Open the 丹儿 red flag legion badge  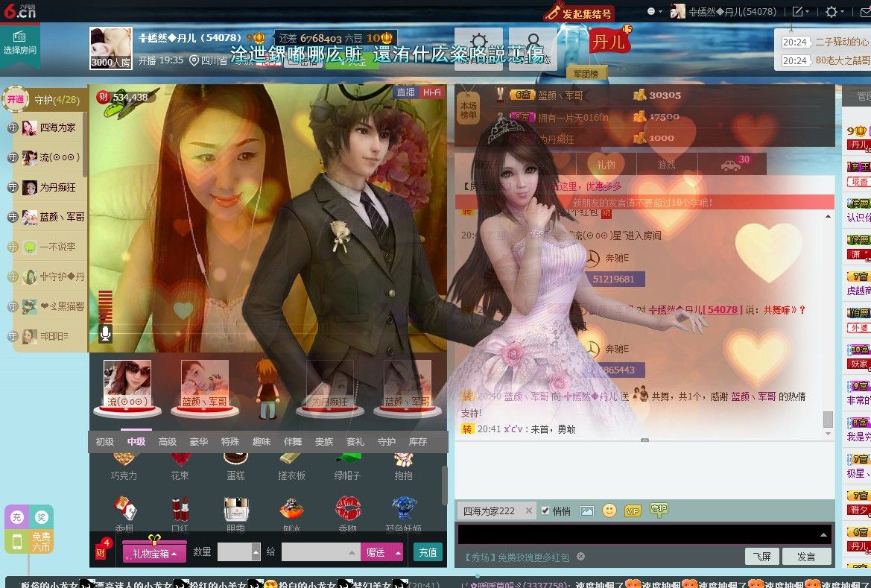[x=609, y=40]
